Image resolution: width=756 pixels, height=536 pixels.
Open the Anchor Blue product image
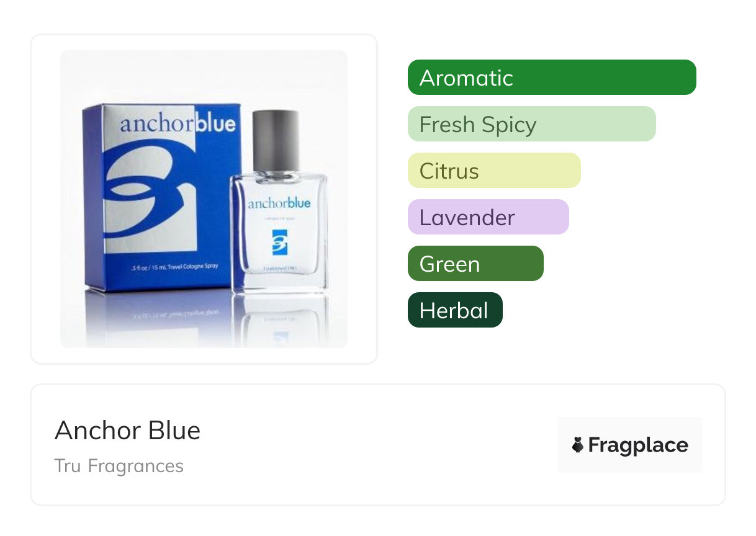[204, 199]
